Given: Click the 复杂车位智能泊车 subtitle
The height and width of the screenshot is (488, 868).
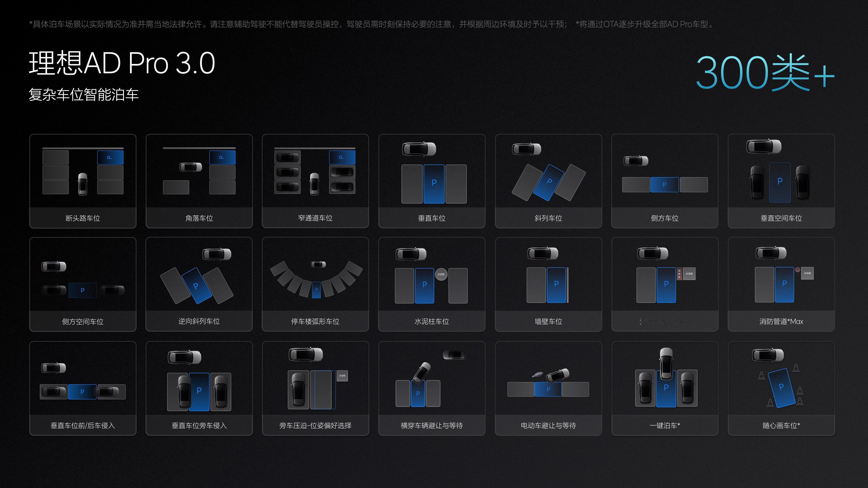Looking at the screenshot, I should click(84, 95).
